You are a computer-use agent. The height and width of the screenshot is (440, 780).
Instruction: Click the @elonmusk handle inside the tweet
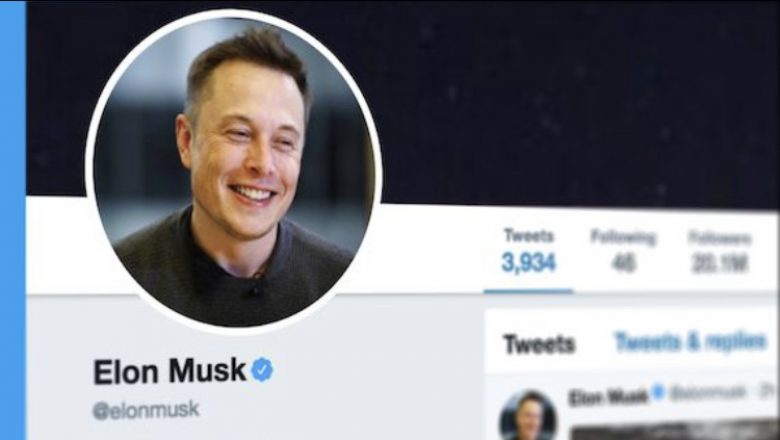(x=708, y=393)
